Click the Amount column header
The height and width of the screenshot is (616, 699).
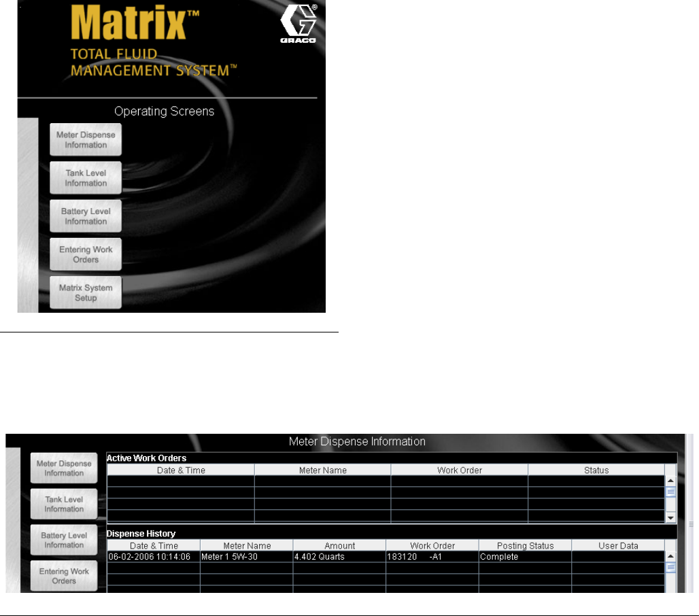coord(340,545)
